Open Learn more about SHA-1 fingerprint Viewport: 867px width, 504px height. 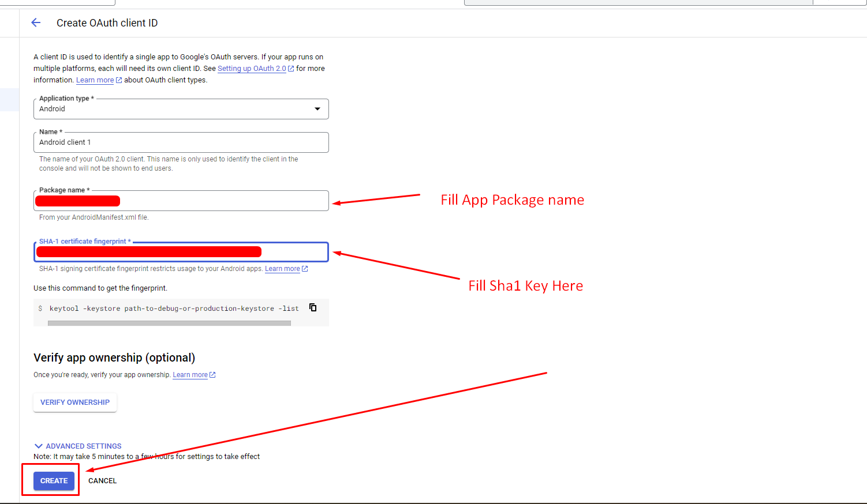coord(282,269)
